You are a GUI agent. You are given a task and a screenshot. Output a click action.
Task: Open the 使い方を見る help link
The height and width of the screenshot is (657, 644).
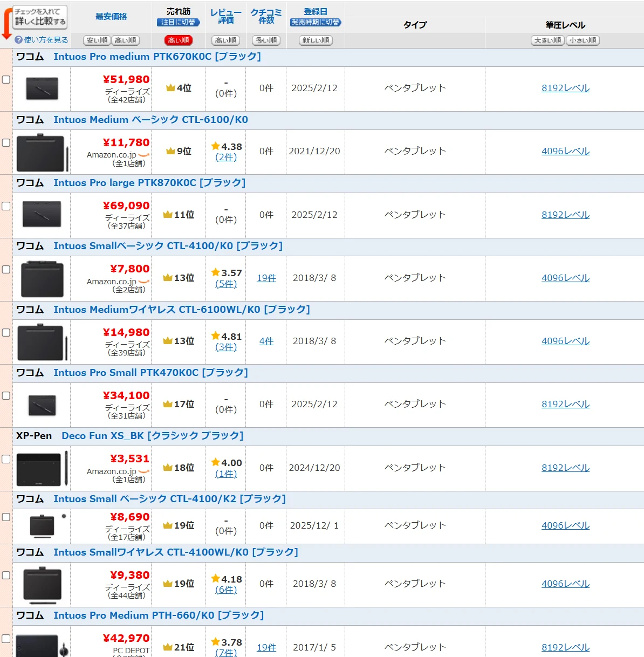[x=46, y=40]
